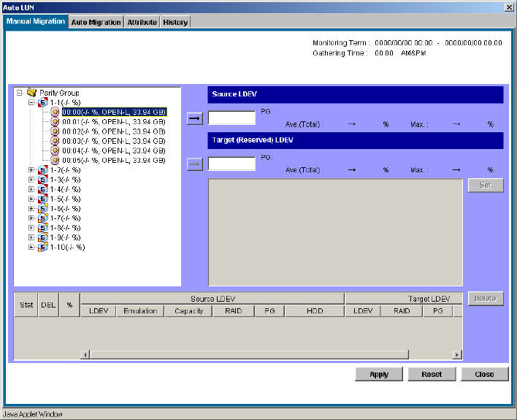
Task: Click the parity group 1-5 icon
Action: click(43, 199)
